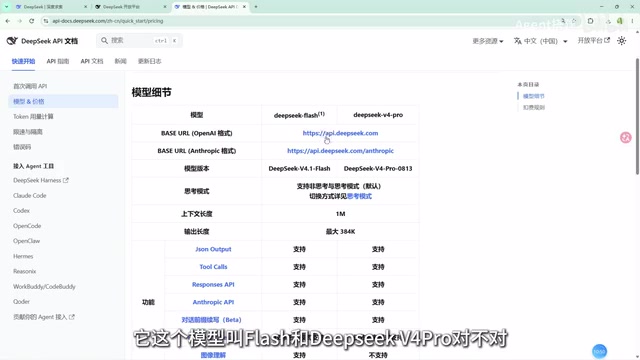Image resolution: width=640 pixels, height=360 pixels.
Task: Click the DeepSeek whale logo
Action: (x=12, y=41)
